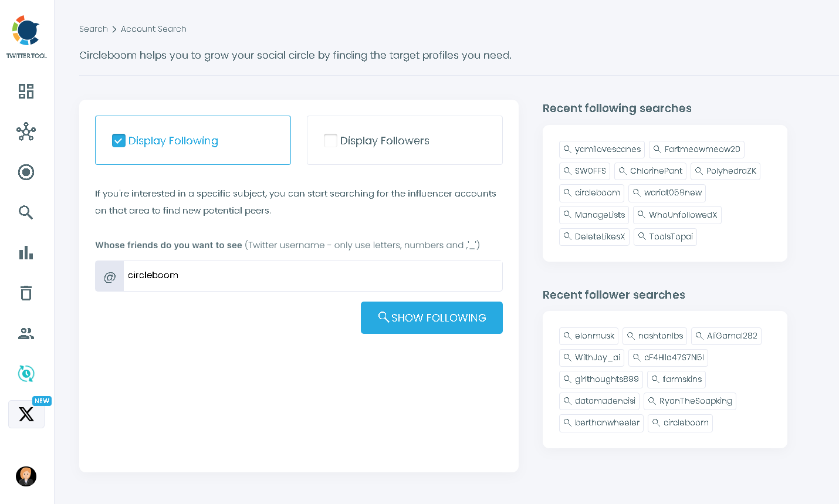Select recent following search ManageLists
Viewport: 839px width, 504px height.
tap(594, 215)
